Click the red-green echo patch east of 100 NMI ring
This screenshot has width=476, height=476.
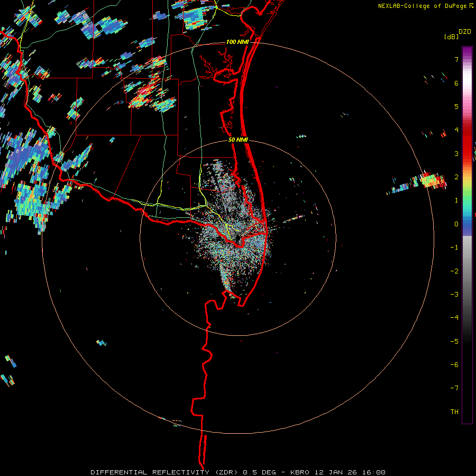point(433,180)
